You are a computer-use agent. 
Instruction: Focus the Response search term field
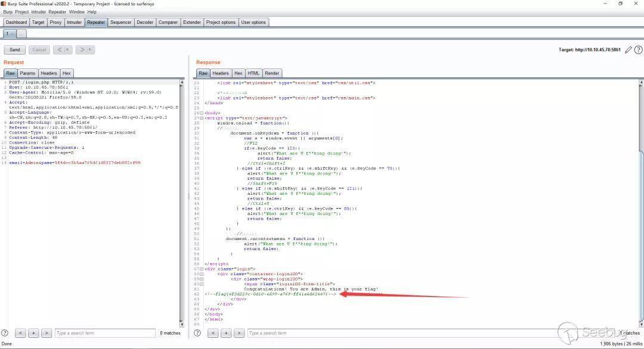[431, 333]
